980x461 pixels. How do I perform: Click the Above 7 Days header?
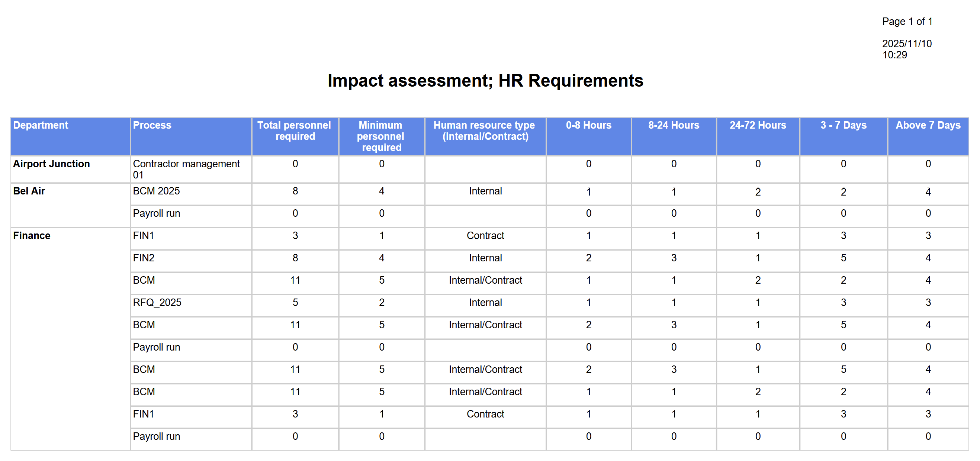(928, 125)
